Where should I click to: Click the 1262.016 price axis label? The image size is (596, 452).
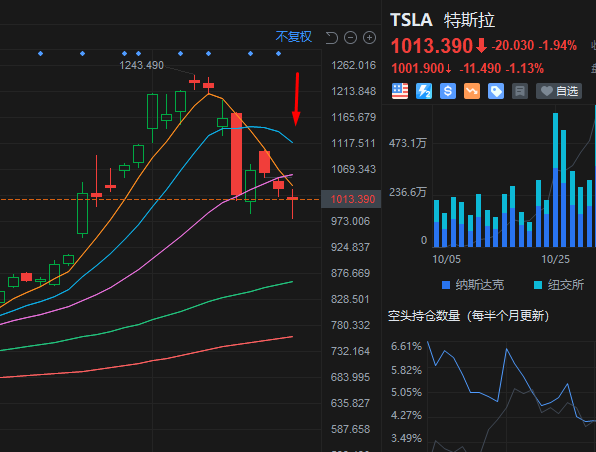click(353, 65)
